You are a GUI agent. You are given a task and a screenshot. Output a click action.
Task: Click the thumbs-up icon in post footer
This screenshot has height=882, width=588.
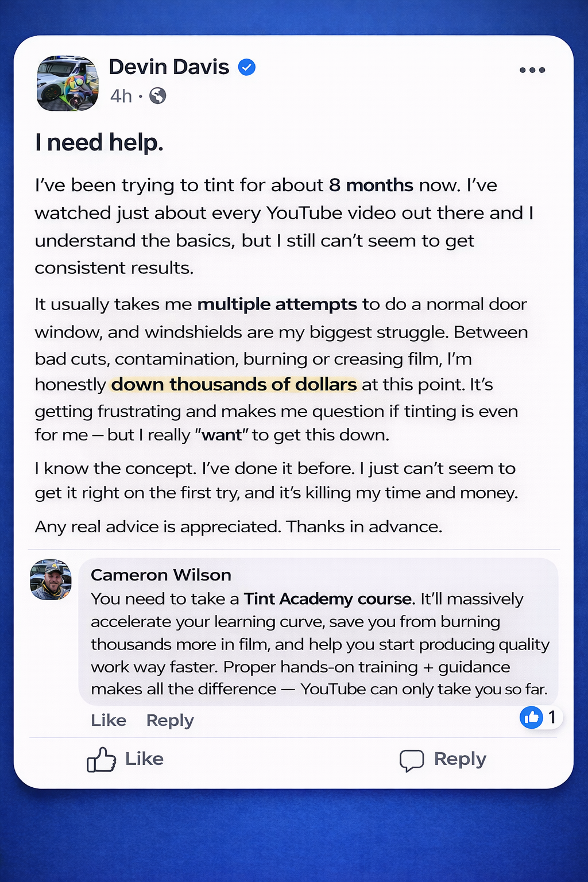pos(101,760)
